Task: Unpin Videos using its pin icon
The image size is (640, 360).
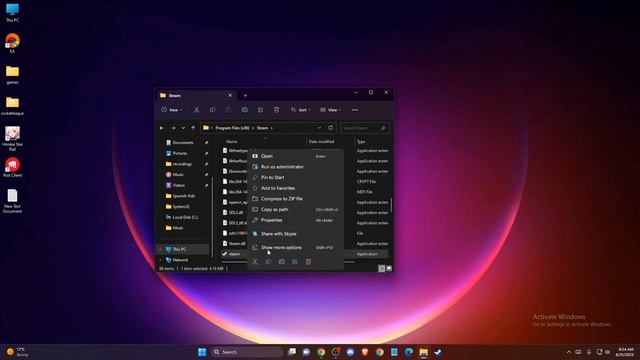Action: tap(206, 185)
